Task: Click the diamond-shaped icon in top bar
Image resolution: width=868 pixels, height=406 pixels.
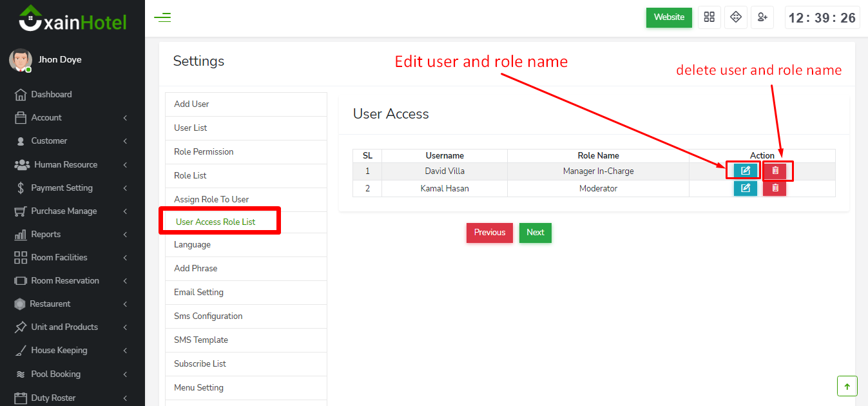Action: 735,17
